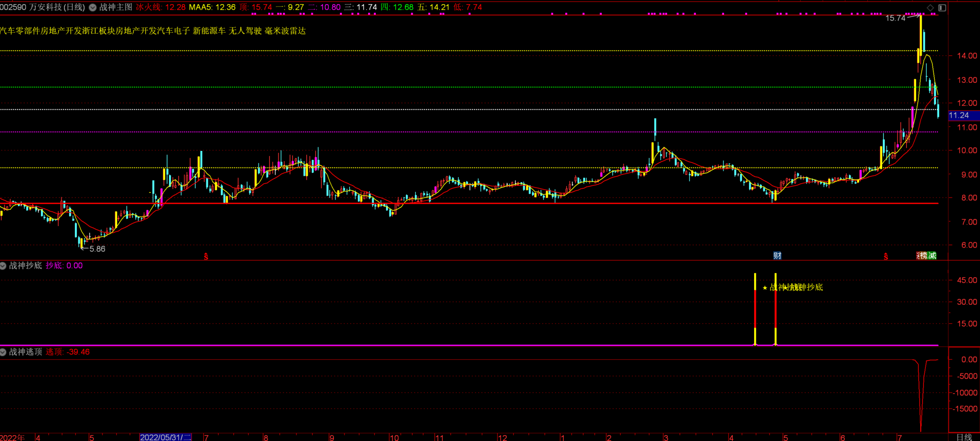The image size is (980, 441).
Task: Expand the 战神逃顶 indicator menu
Action: tap(3, 352)
